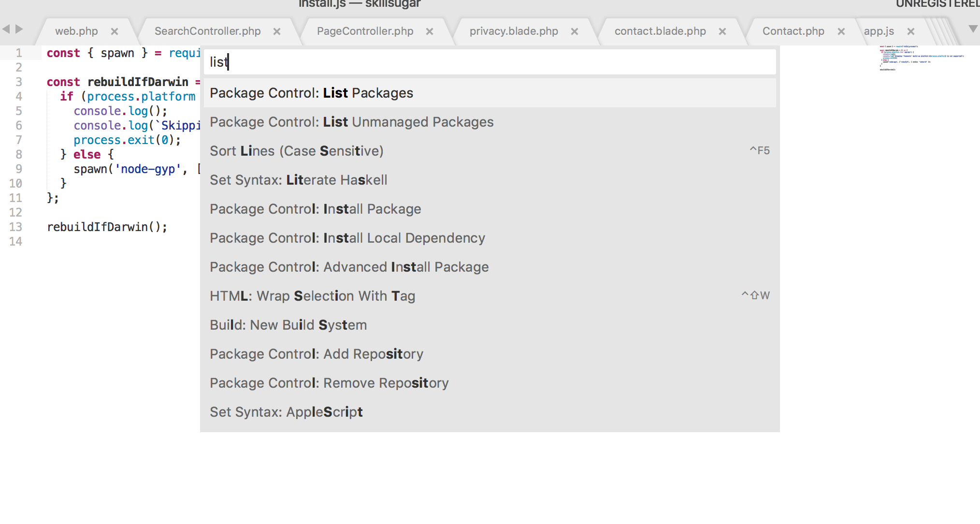Viewport: 980px width, 524px height.
Task: Close the SearchController.php tab
Action: coord(277,31)
